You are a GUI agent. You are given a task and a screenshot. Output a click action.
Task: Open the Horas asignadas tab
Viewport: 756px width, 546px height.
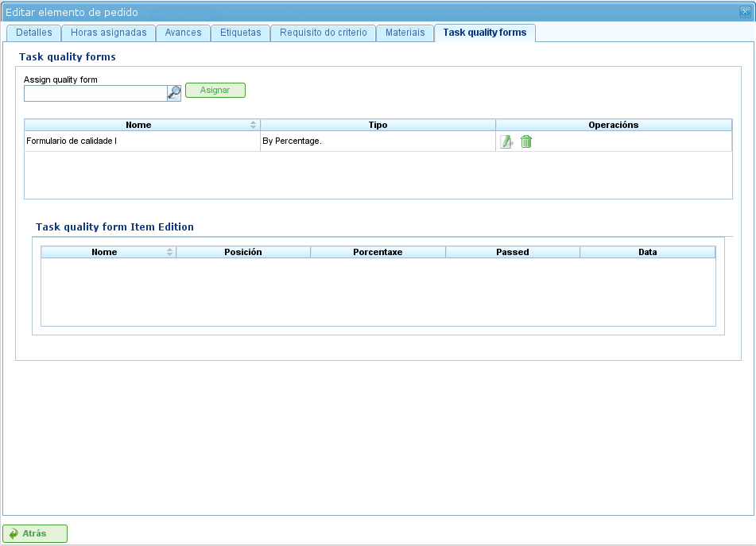tap(108, 33)
